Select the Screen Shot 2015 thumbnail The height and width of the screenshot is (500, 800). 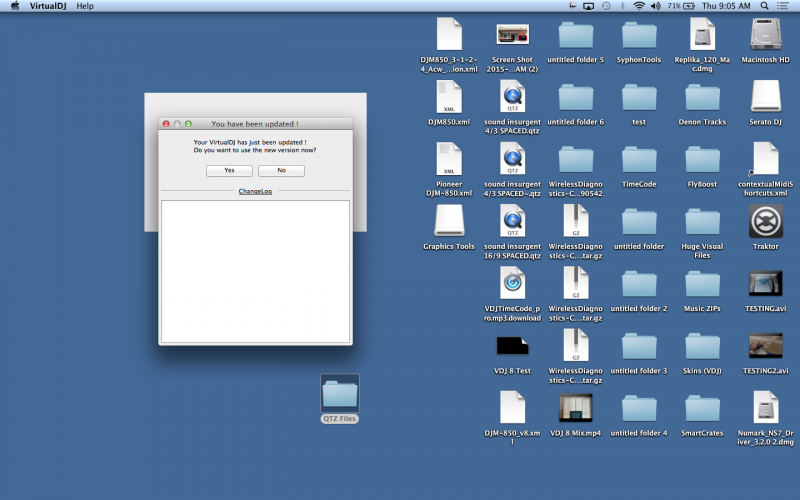click(512, 34)
